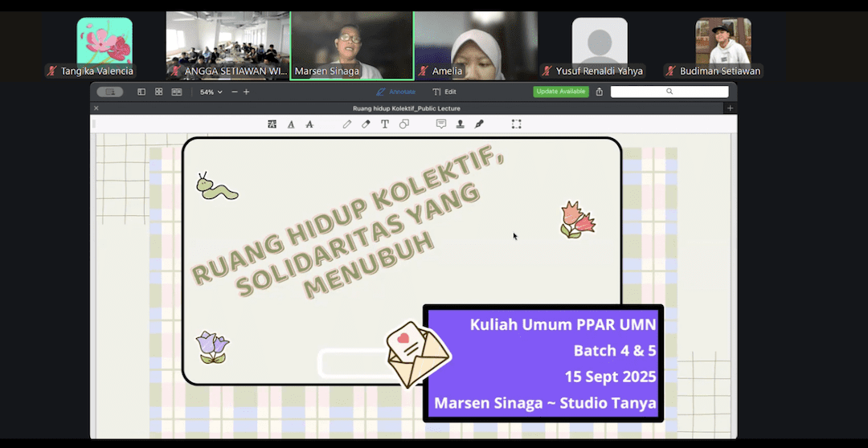The height and width of the screenshot is (448, 868).
Task: Switch to Annotate mode
Action: (395, 92)
